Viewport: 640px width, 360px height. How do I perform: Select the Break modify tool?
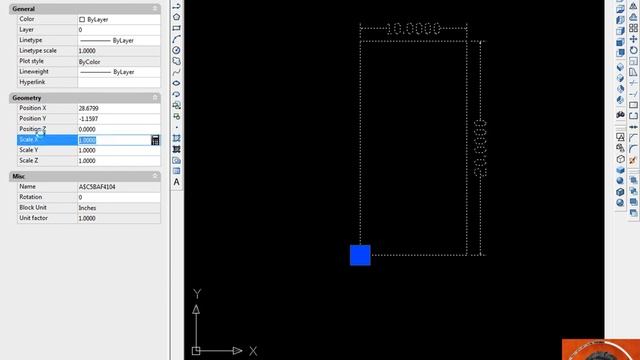(633, 116)
